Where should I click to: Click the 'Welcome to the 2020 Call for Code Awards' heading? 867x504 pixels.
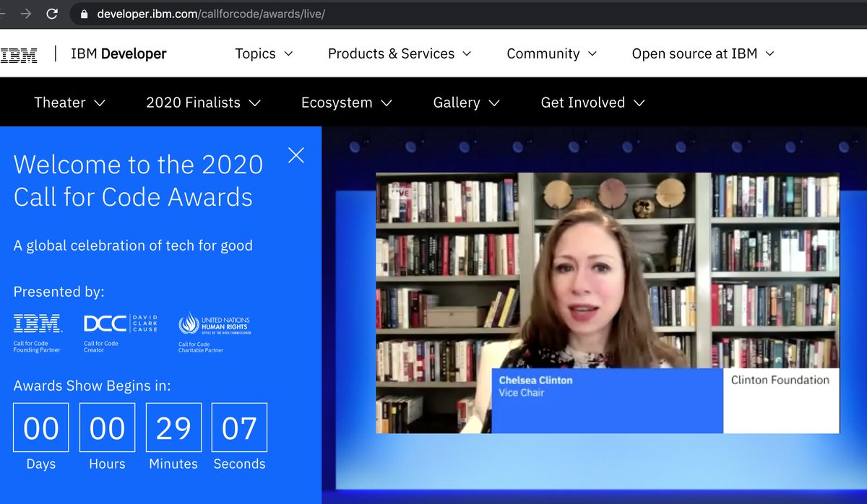point(138,181)
